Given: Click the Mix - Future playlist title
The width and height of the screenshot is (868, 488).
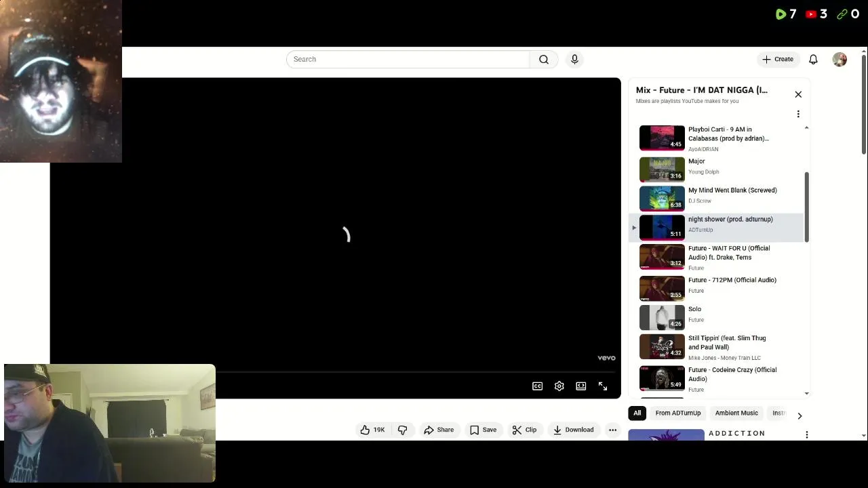Looking at the screenshot, I should [x=702, y=90].
